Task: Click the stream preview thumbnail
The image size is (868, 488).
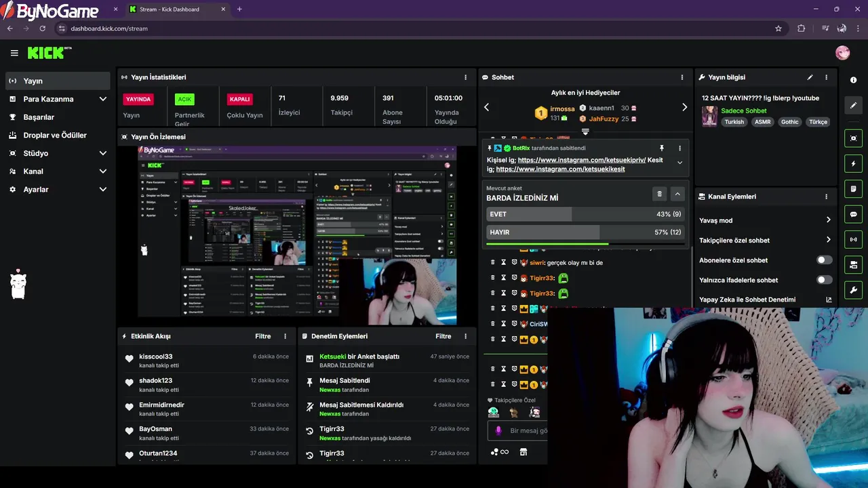Action: click(297, 235)
